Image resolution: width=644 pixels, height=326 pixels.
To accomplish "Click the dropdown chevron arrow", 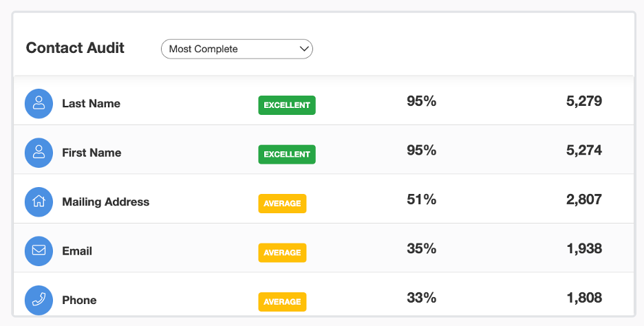I will (304, 49).
